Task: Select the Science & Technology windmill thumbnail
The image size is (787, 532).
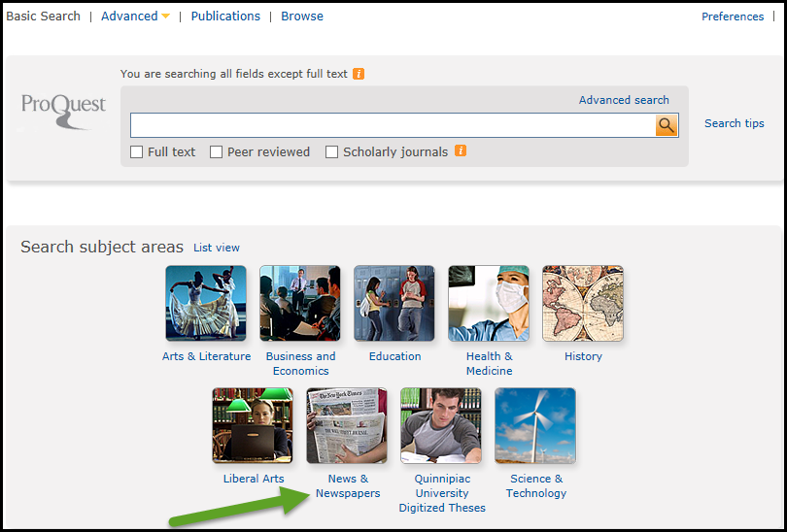Action: pos(535,426)
